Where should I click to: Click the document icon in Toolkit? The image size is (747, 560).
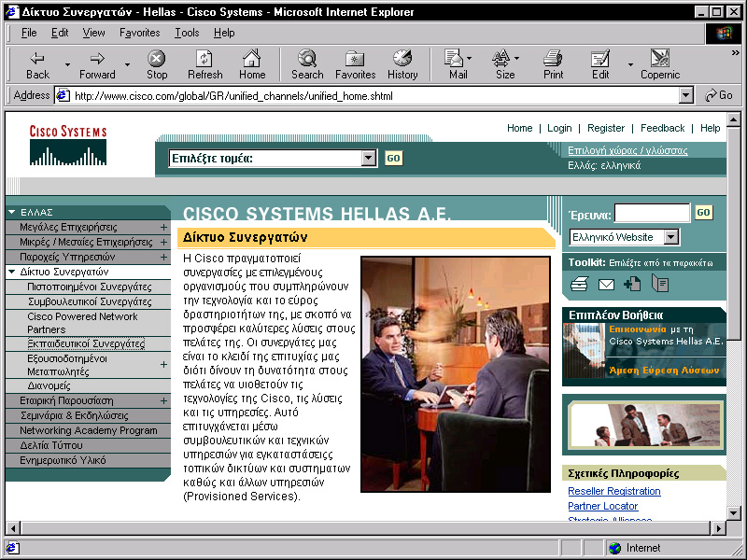[x=660, y=285]
